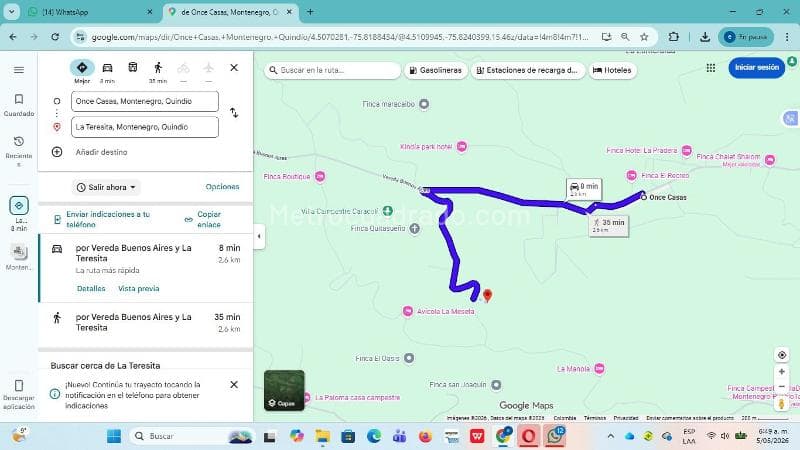
Task: Switch to the WhatsApp browser tab
Action: [x=89, y=12]
